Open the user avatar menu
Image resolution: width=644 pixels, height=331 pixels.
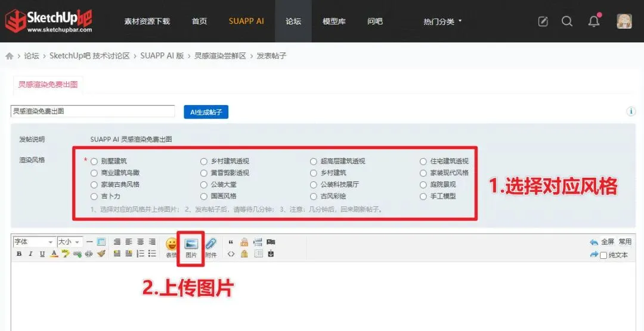pos(624,21)
